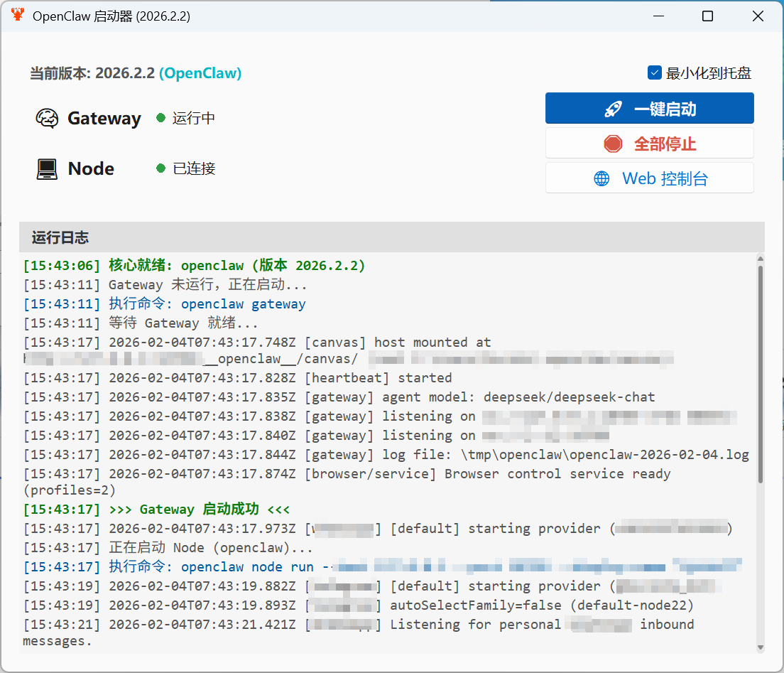Open the Web 控制台

649,178
